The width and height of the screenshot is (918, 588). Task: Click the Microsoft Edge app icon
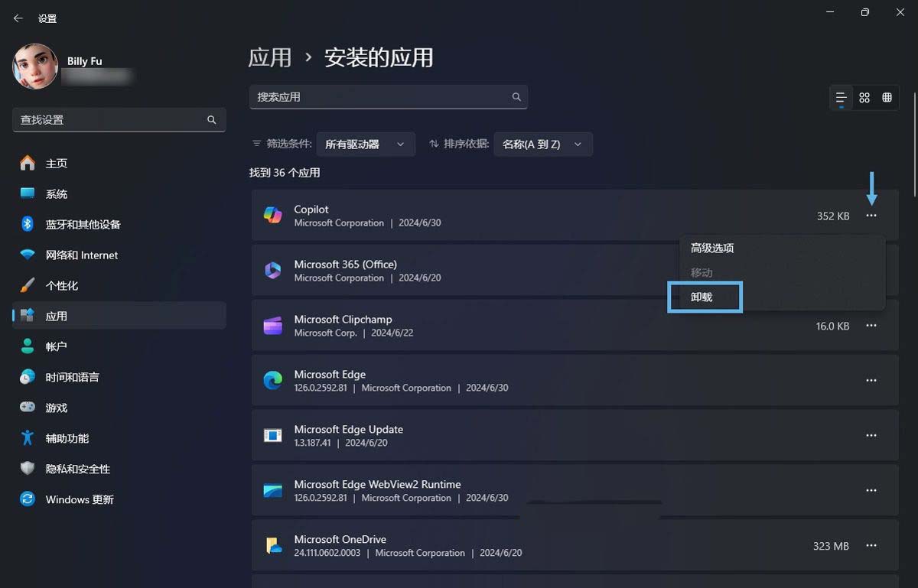[x=273, y=381]
